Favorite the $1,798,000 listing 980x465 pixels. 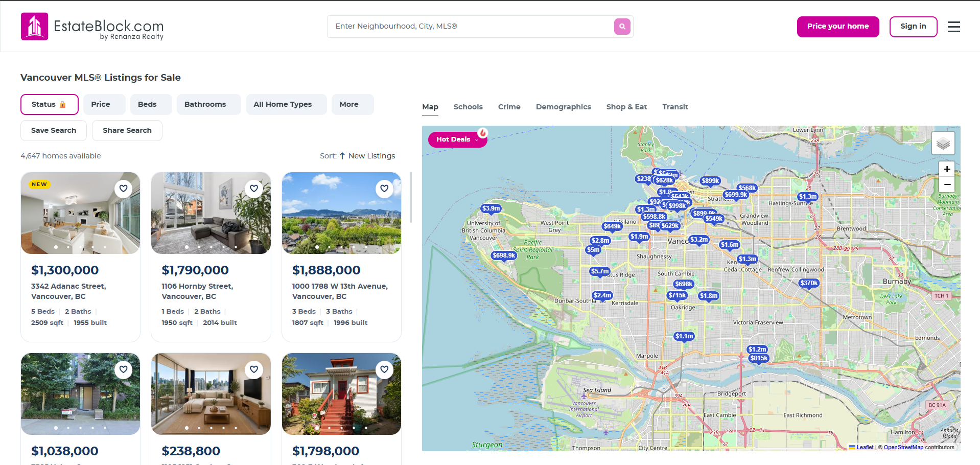tap(384, 369)
